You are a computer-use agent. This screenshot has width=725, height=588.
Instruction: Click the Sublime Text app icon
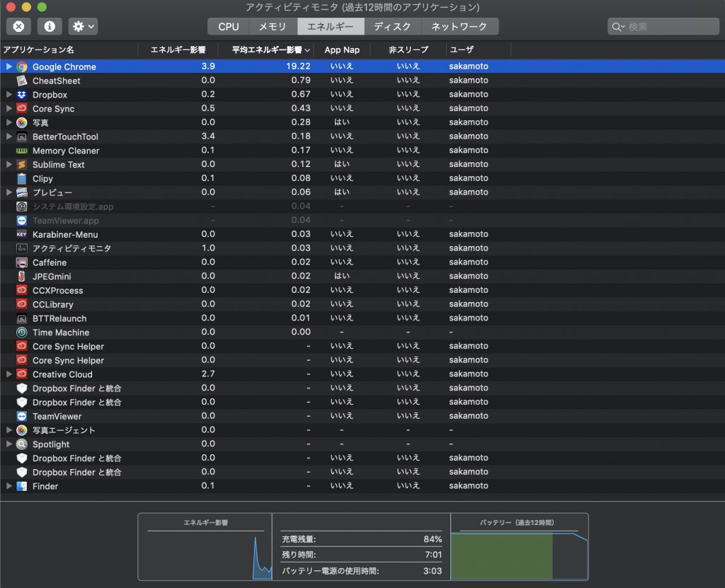22,165
